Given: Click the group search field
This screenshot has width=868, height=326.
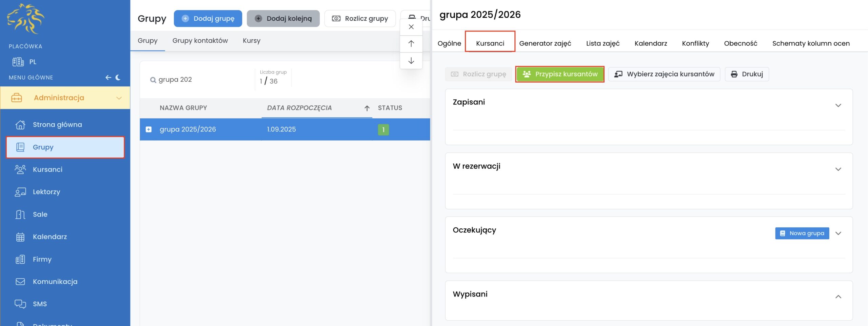Looking at the screenshot, I should click(200, 80).
